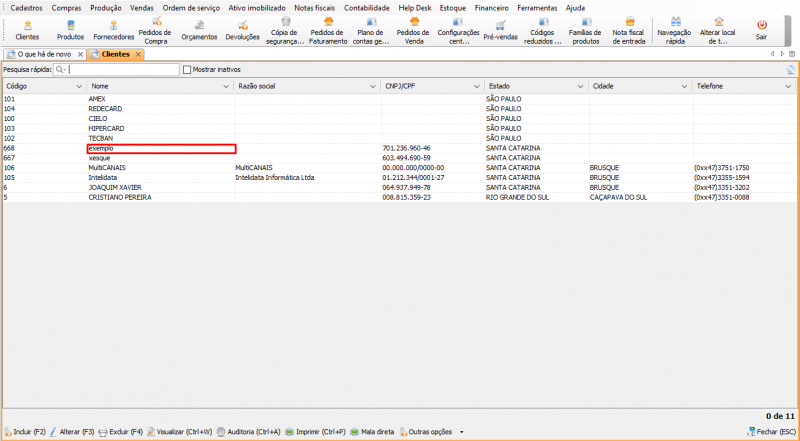The image size is (800, 441).
Task: Click the Incluir (F2) button
Action: 25,432
